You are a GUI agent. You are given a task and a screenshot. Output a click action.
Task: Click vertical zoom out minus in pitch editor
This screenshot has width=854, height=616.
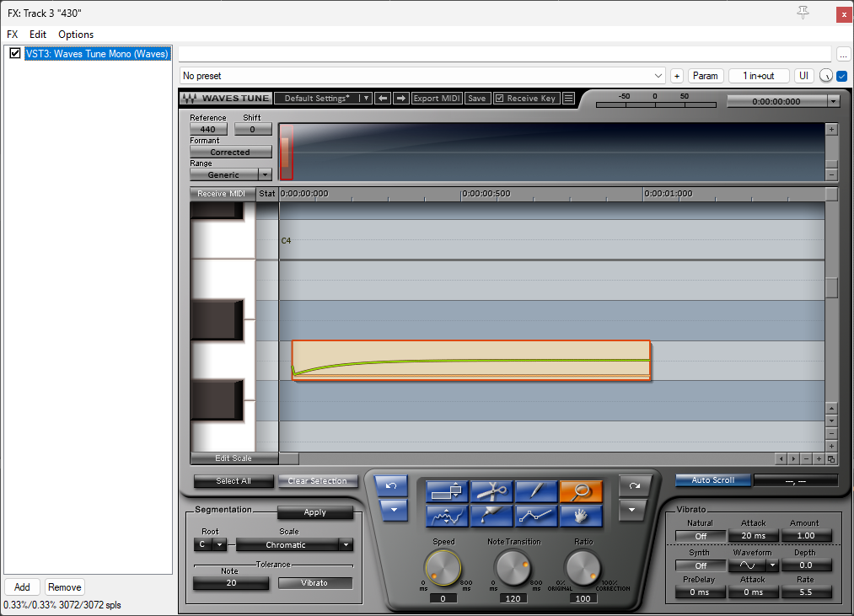click(x=831, y=433)
